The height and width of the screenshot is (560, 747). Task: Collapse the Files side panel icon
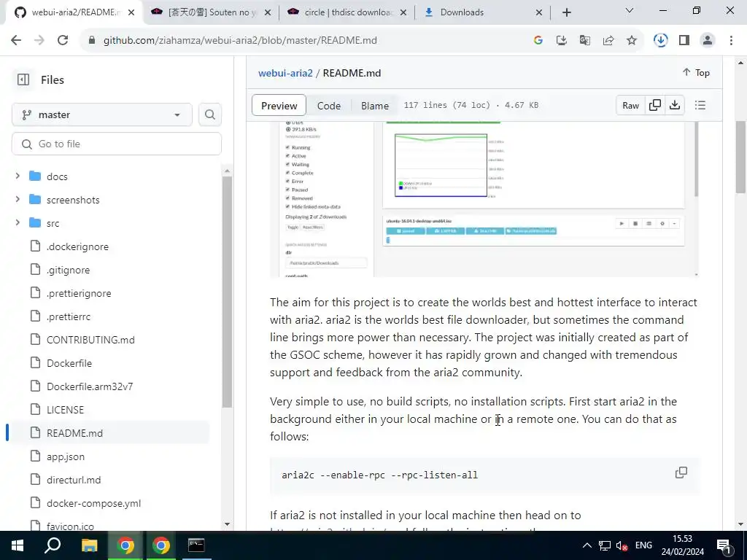(x=23, y=79)
